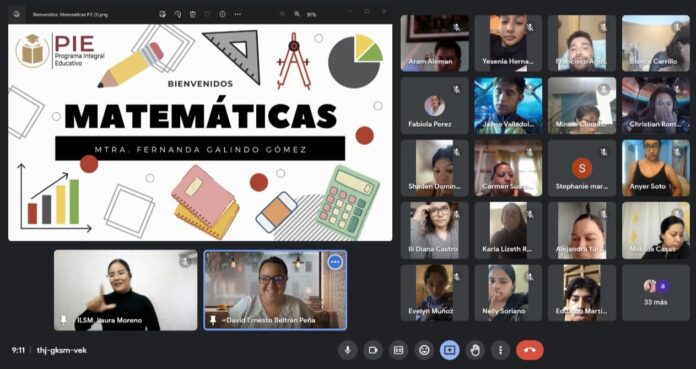Click the meeting code thj-gksm-vek

62,350
